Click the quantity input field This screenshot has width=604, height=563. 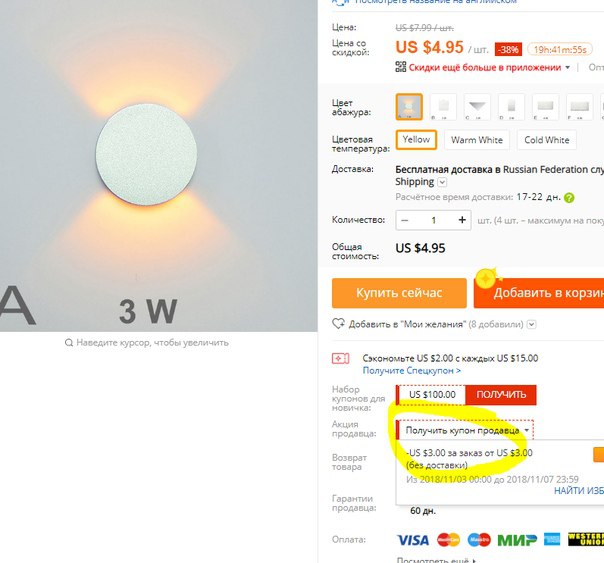(x=433, y=220)
